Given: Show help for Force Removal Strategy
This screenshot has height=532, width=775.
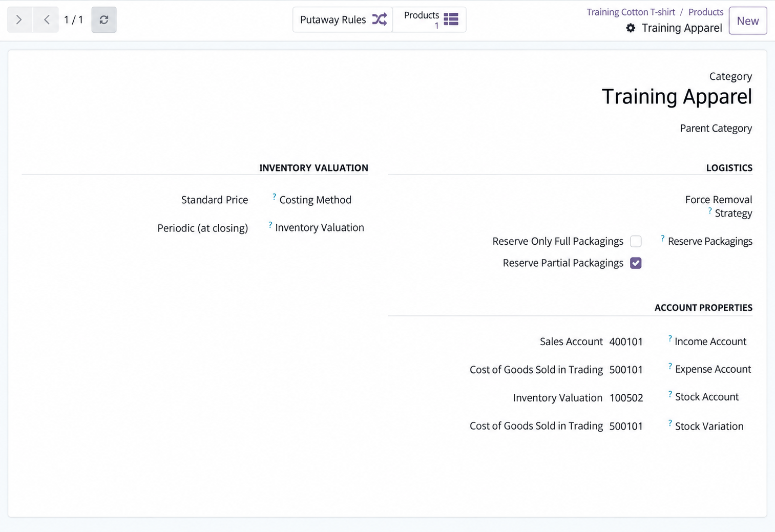Looking at the screenshot, I should [x=709, y=210].
